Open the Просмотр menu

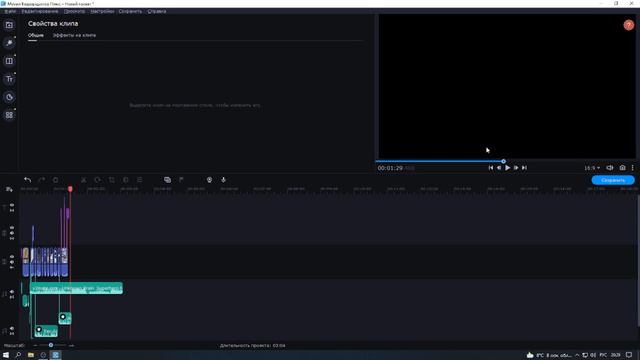click(x=74, y=11)
